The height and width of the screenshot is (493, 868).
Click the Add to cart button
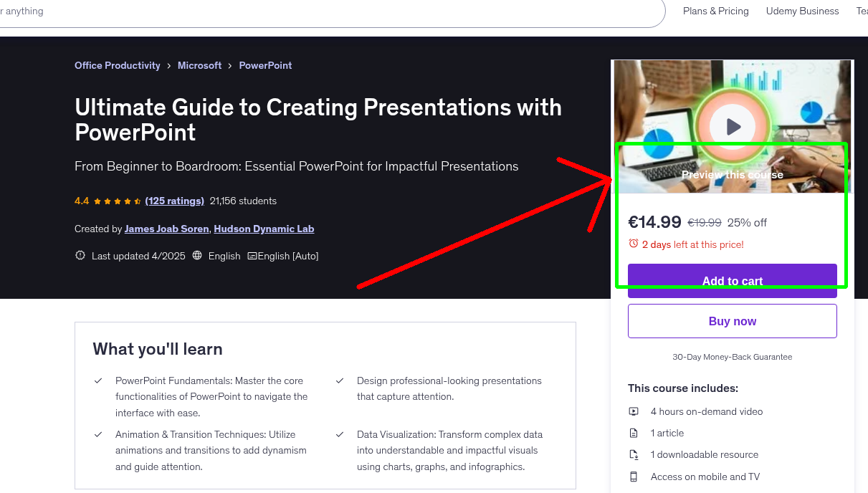click(x=732, y=281)
